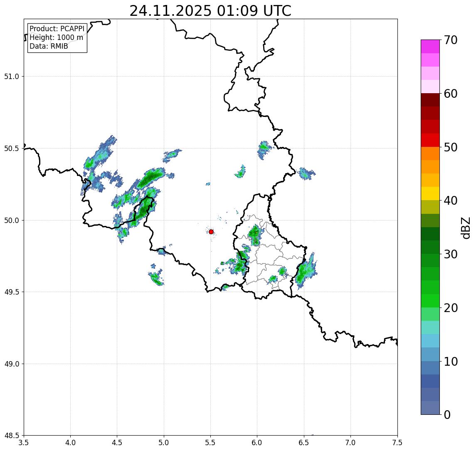The width and height of the screenshot is (476, 451).
Task: Click the dBZ colorbar axis label
Action: pos(466,227)
